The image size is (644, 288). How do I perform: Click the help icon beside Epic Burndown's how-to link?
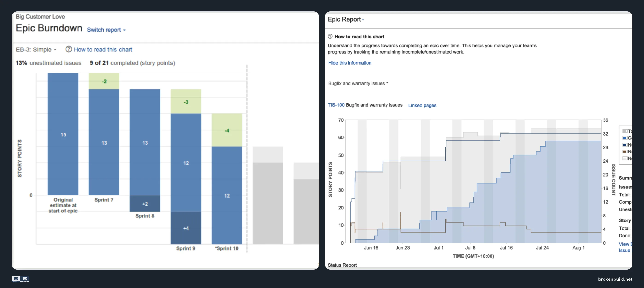[69, 49]
